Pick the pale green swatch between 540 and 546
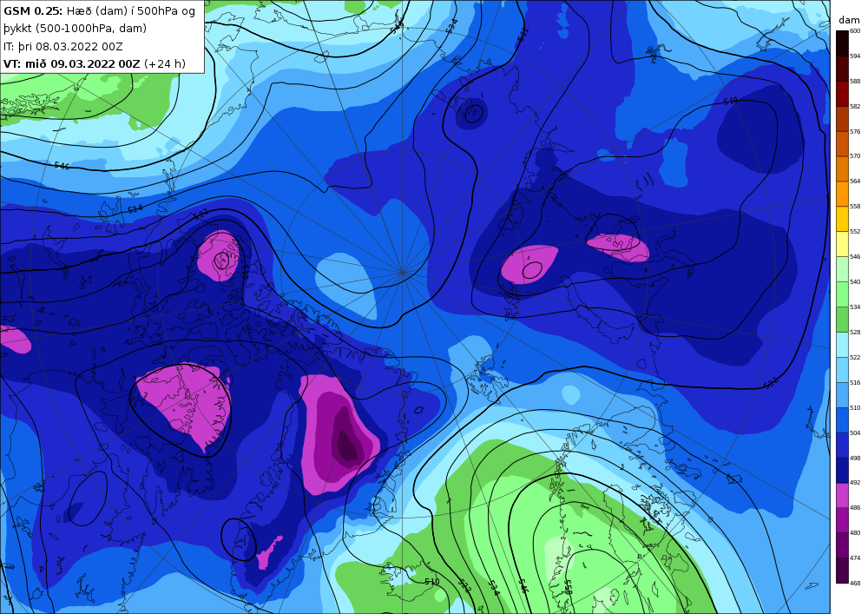868x614 pixels. tap(841, 269)
